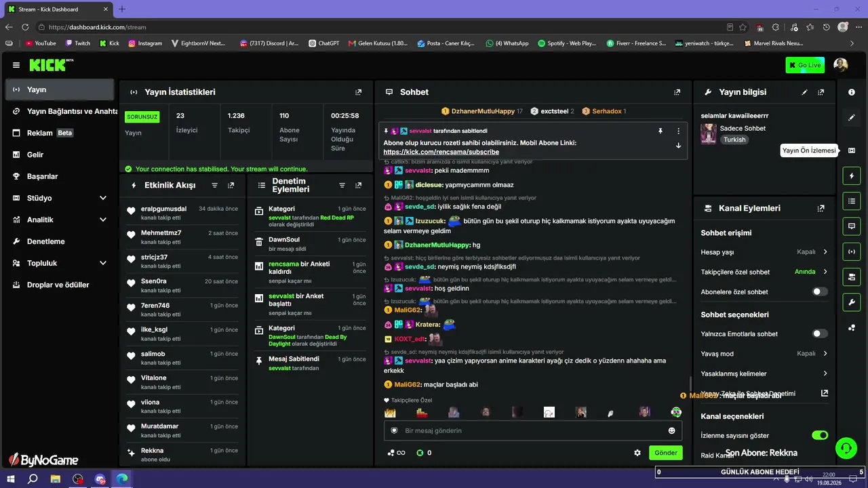The width and height of the screenshot is (868, 488).
Task: Open File Explorer from the taskbar
Action: [56, 479]
